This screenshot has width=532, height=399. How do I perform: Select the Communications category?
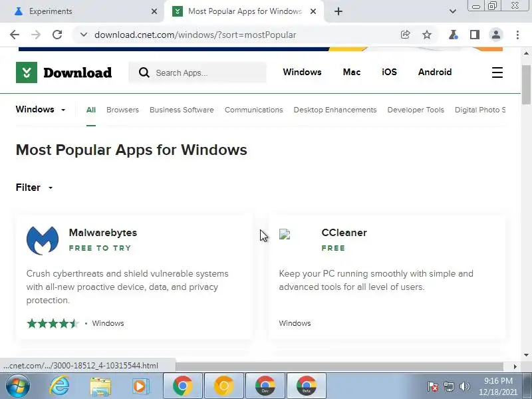coord(253,110)
